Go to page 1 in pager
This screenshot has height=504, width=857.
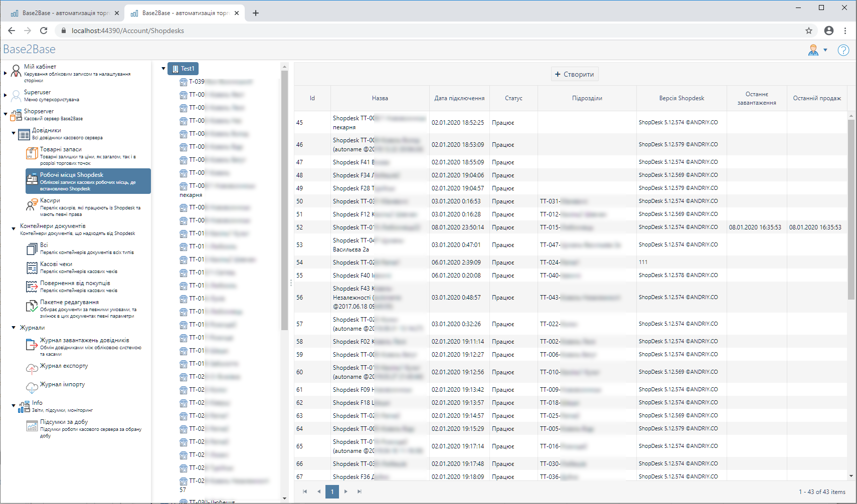(x=332, y=491)
